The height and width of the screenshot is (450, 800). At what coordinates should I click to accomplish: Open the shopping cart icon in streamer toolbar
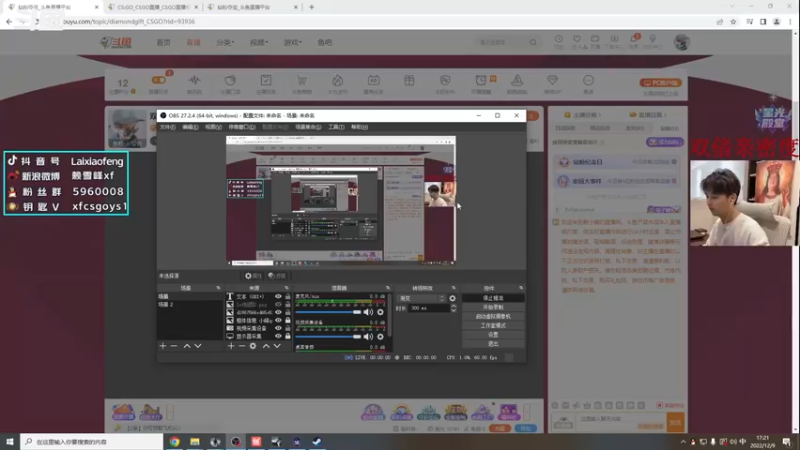tap(302, 81)
